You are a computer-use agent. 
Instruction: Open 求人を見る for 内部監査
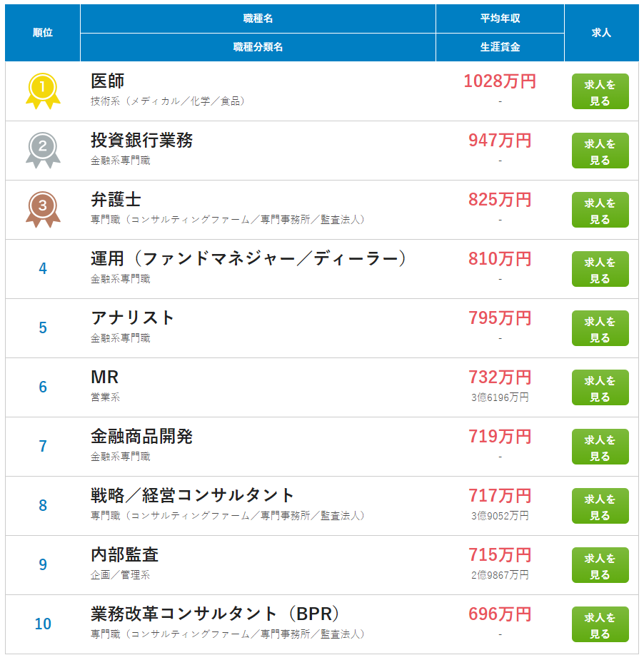[x=600, y=565]
